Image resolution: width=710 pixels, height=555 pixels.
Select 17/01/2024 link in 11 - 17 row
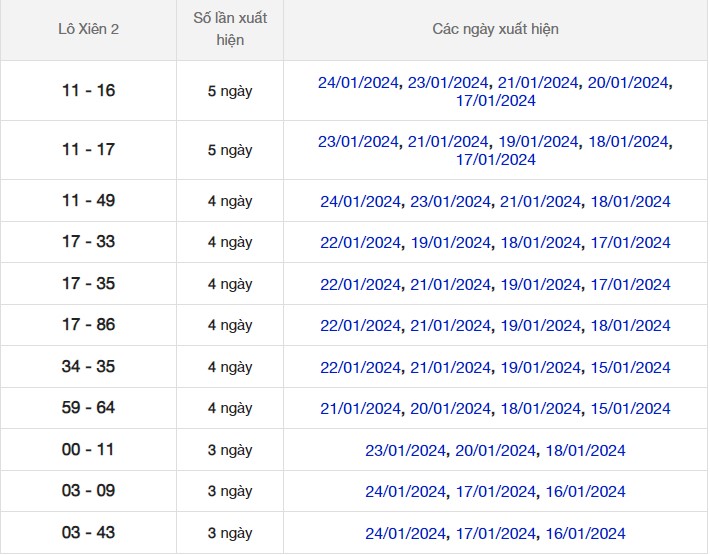point(495,160)
